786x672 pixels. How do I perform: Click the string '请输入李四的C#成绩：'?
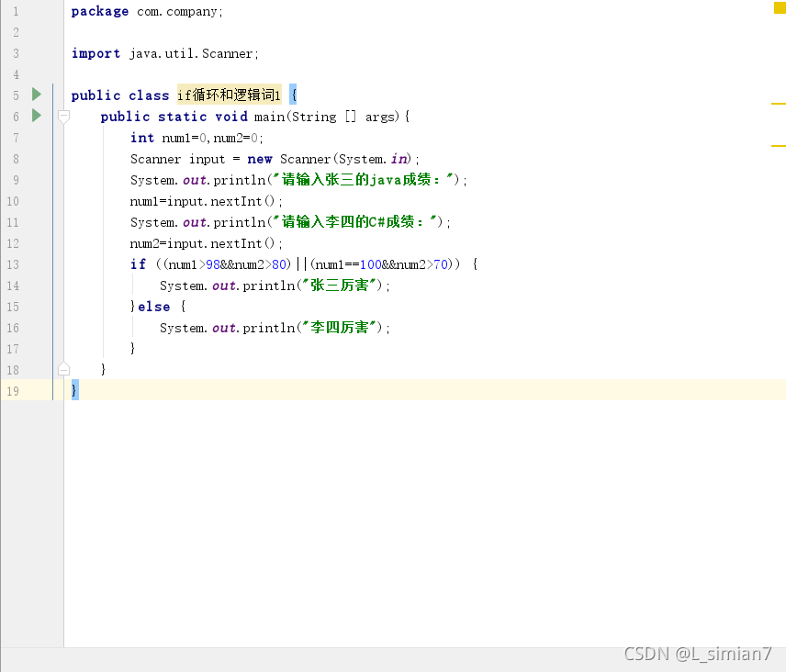355,222
